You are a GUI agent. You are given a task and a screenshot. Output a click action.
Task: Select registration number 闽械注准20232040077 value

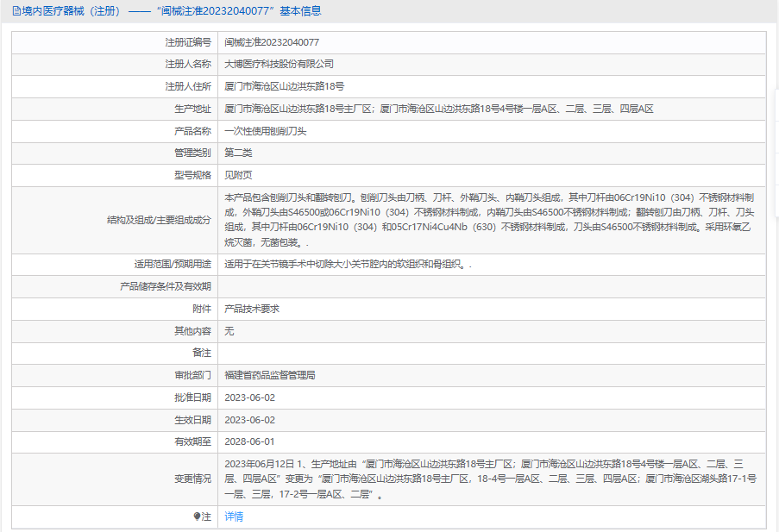pyautogui.click(x=272, y=42)
